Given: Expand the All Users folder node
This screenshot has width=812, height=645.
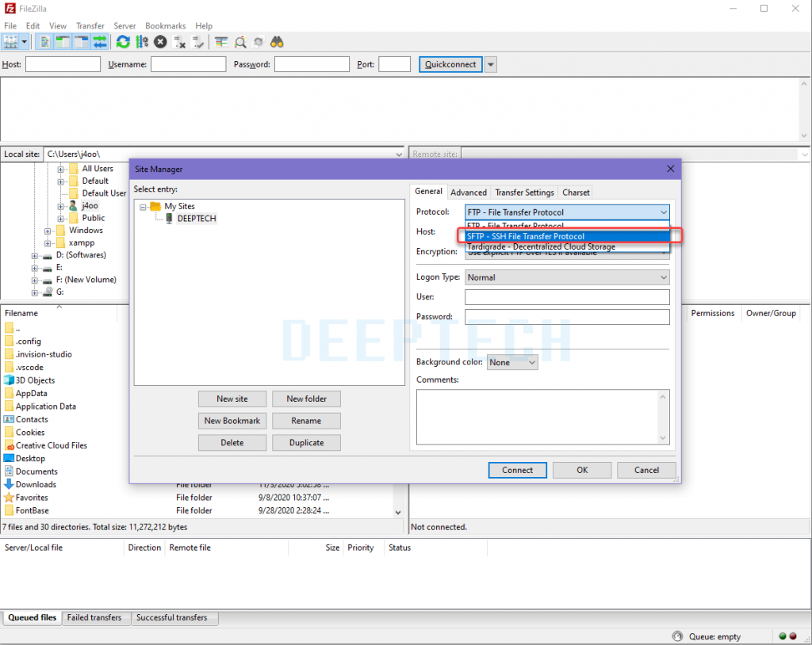Looking at the screenshot, I should point(60,170).
